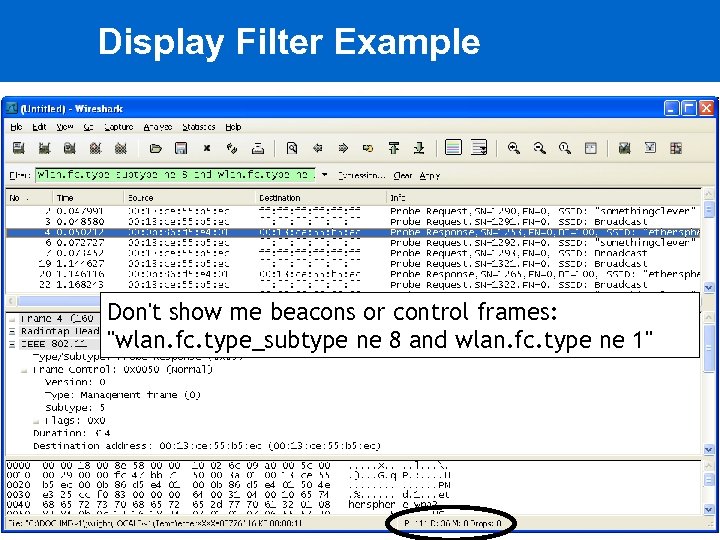This screenshot has height=540, width=720.
Task: Save capture file floppy icon
Action: (x=181, y=148)
